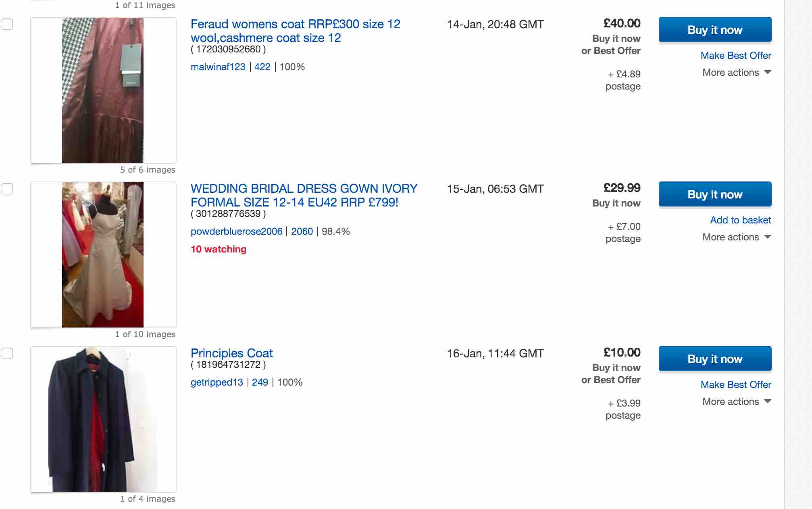Select the wedding bridal dress listing checkbox
This screenshot has width=812, height=509.
pyautogui.click(x=7, y=189)
